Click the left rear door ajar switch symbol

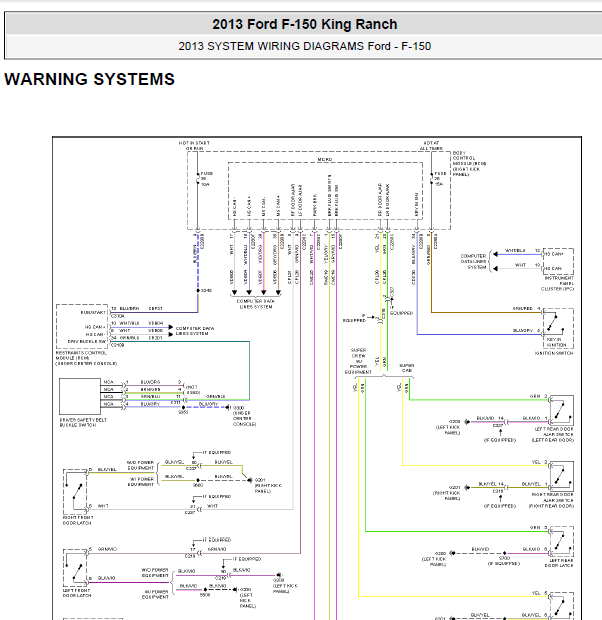point(561,410)
